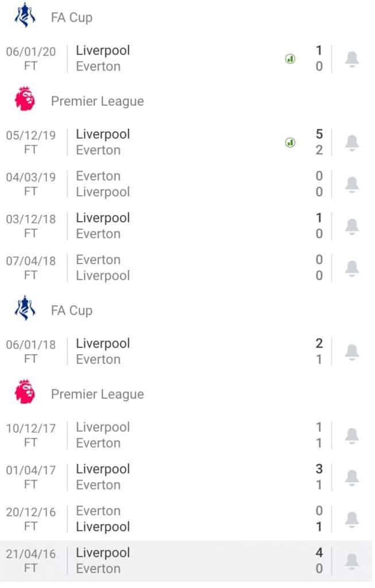The image size is (375, 588).
Task: Open stats via green chart icon beside 1-0
Action: tap(291, 59)
